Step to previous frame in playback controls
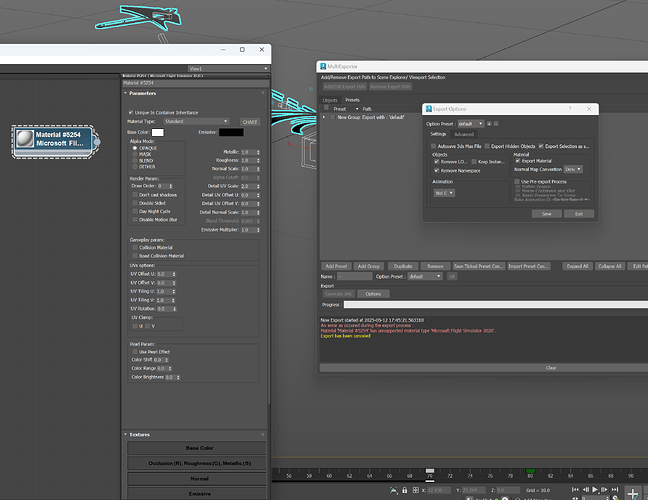Viewport: 648px width, 500px height. 585,489
